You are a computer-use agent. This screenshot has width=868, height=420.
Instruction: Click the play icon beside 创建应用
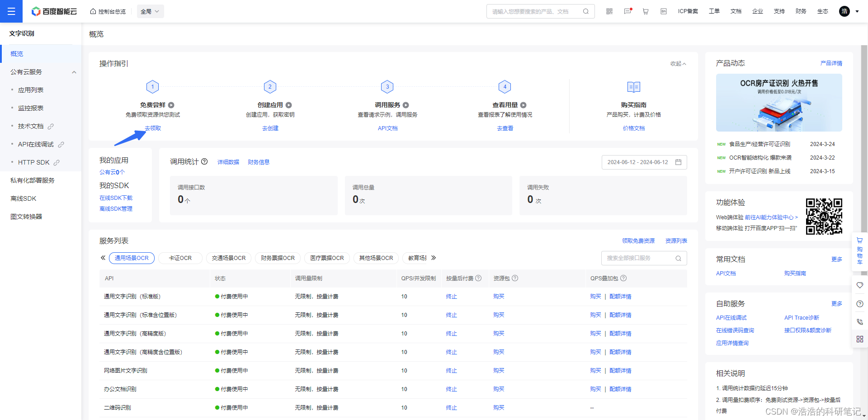tap(288, 105)
